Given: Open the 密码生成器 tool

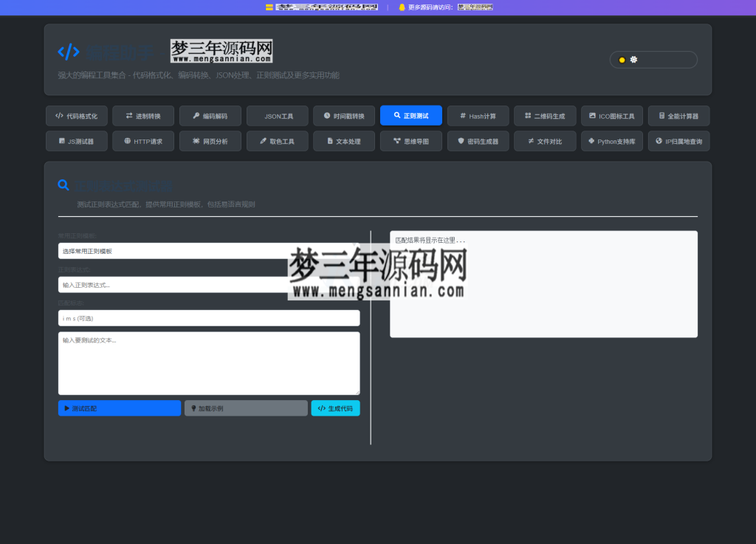Looking at the screenshot, I should click(478, 141).
